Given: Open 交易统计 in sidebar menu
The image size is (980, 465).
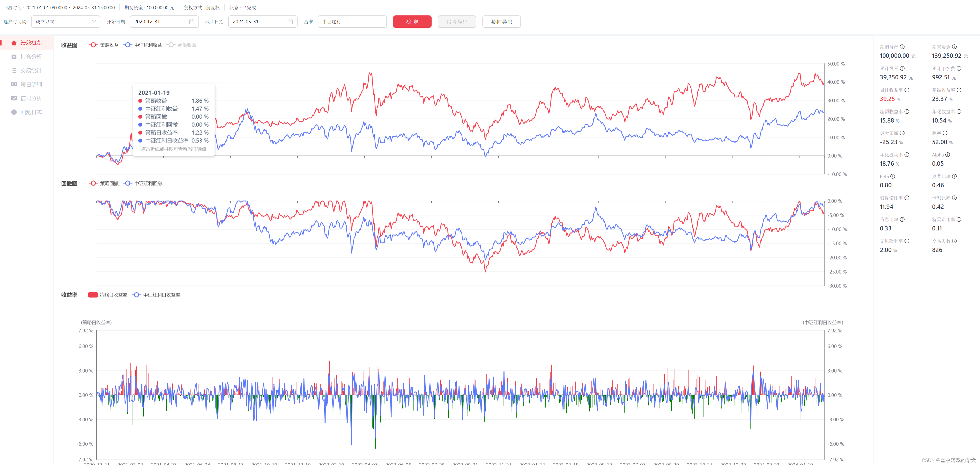Looking at the screenshot, I should click(31, 71).
